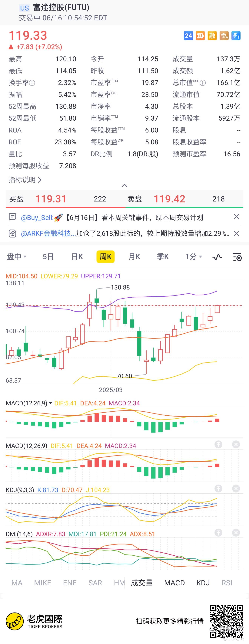Image resolution: width=249 pixels, height=644 pixels.
Task: Open the MACD(12,26,9) indicator dropdown
Action: pos(29,403)
